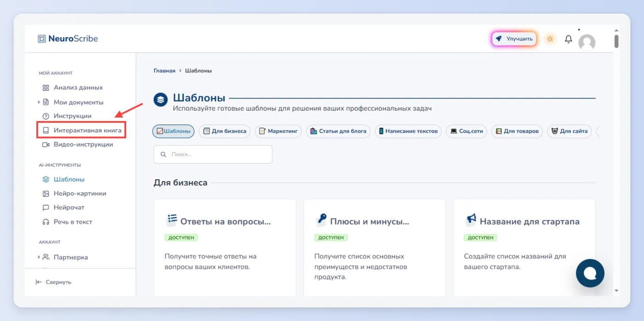Viewport: 644px width, 321px height.
Task: Toggle light theme sun icon
Action: pyautogui.click(x=550, y=39)
